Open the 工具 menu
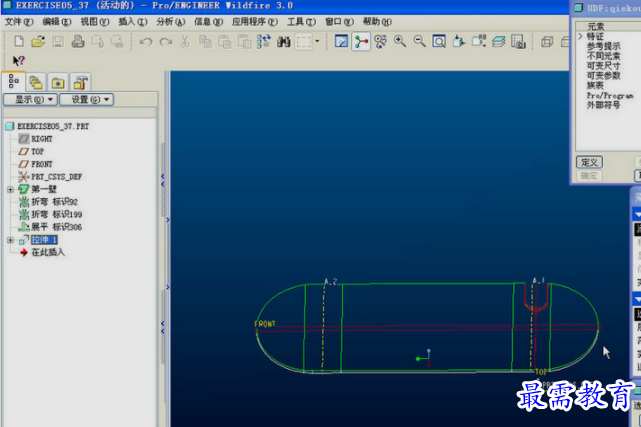Screen dimensions: 641x427 coord(301,22)
